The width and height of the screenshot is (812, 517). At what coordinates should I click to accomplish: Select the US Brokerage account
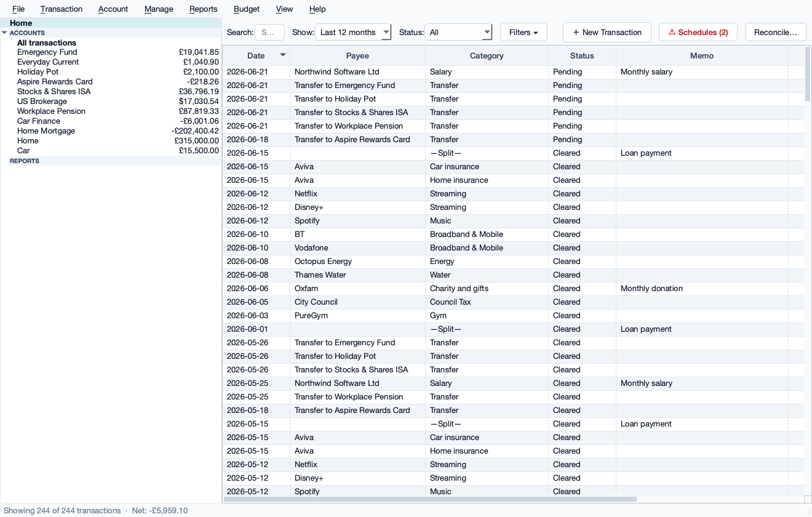pyautogui.click(x=111, y=102)
